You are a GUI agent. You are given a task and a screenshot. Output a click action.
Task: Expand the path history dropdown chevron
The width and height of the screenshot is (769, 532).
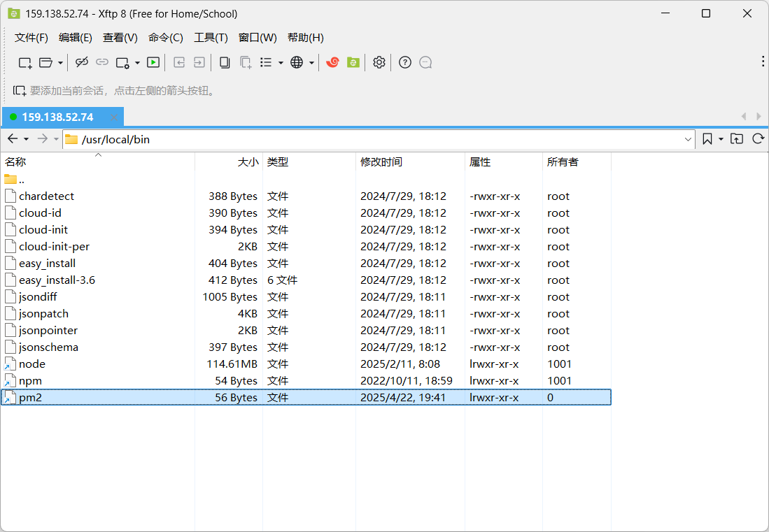click(x=688, y=140)
